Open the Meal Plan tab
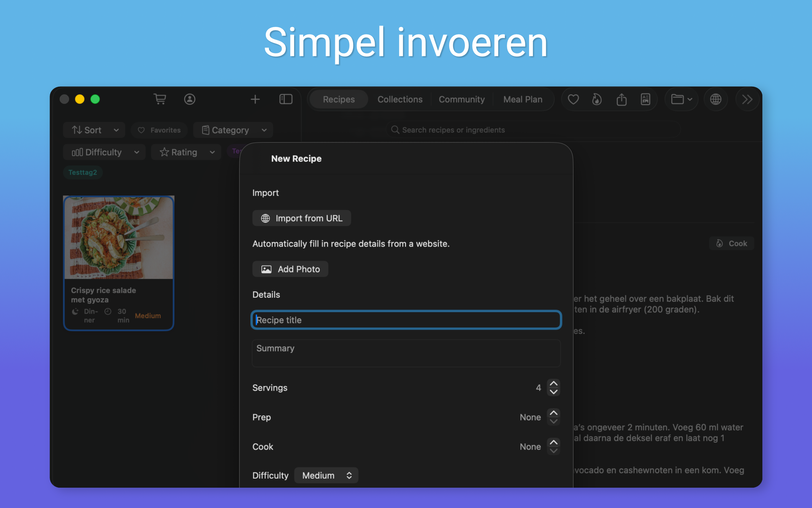 click(523, 99)
